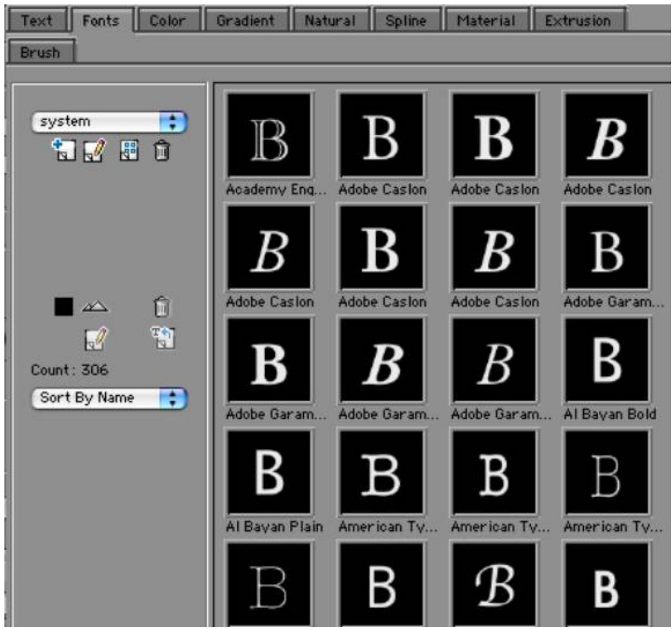
Task: Select the Adobe Garam... thumbnail beside the Caslon fonts
Action: 606,248
